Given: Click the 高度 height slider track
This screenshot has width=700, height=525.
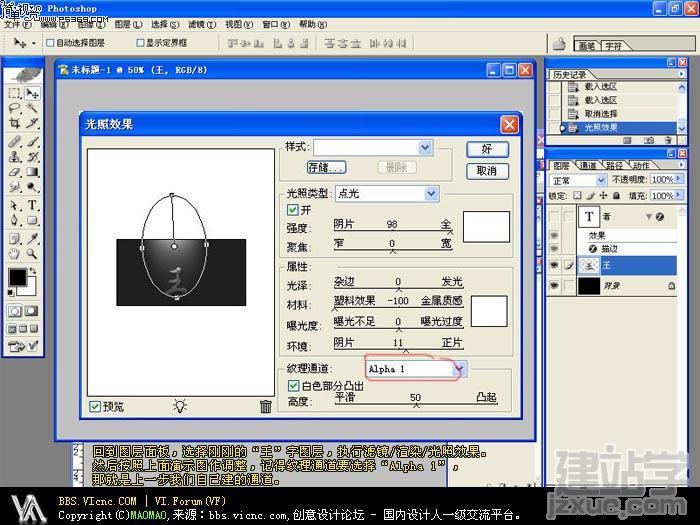Looking at the screenshot, I should [415, 404].
